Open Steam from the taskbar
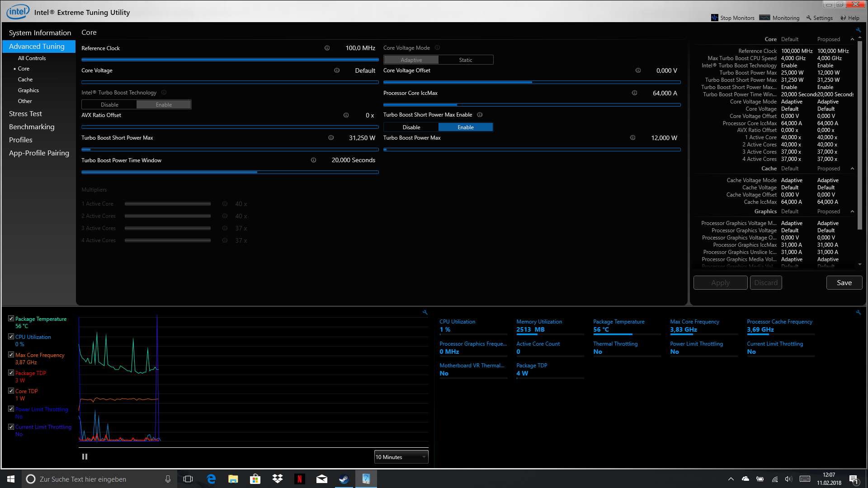Image resolution: width=868 pixels, height=488 pixels. (x=344, y=479)
